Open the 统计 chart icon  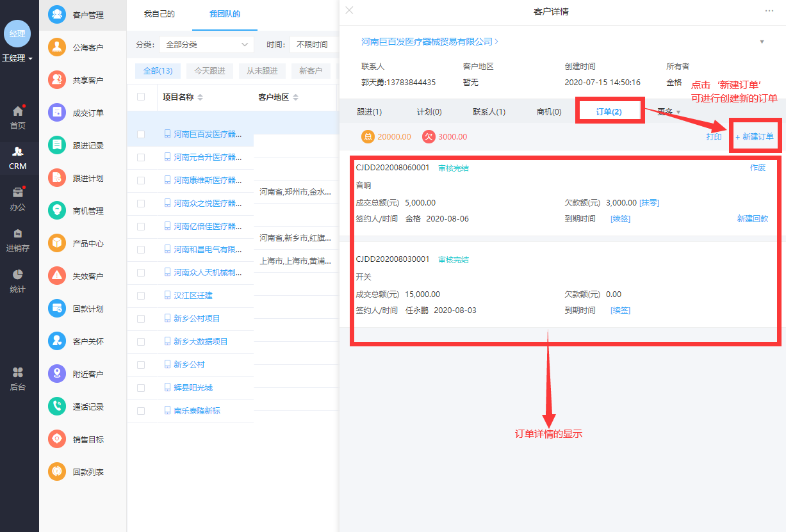point(18,275)
